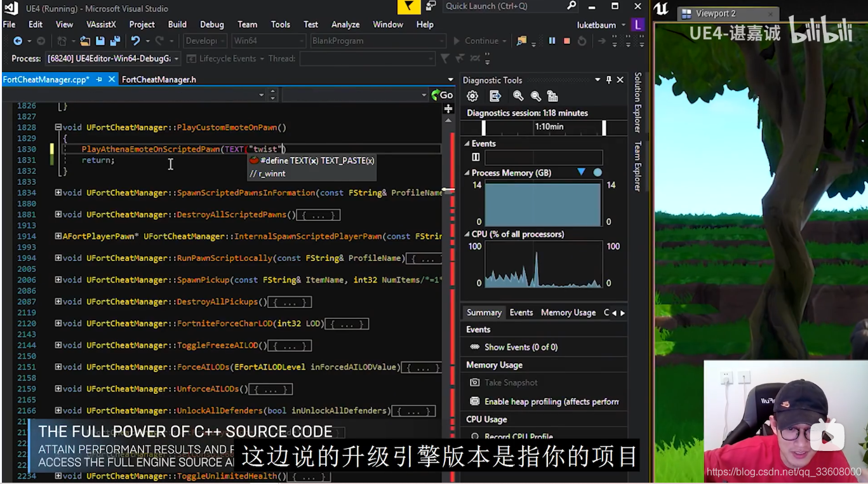Pause the Events track in Diagnostic Tools
868x484 pixels.
tap(476, 157)
